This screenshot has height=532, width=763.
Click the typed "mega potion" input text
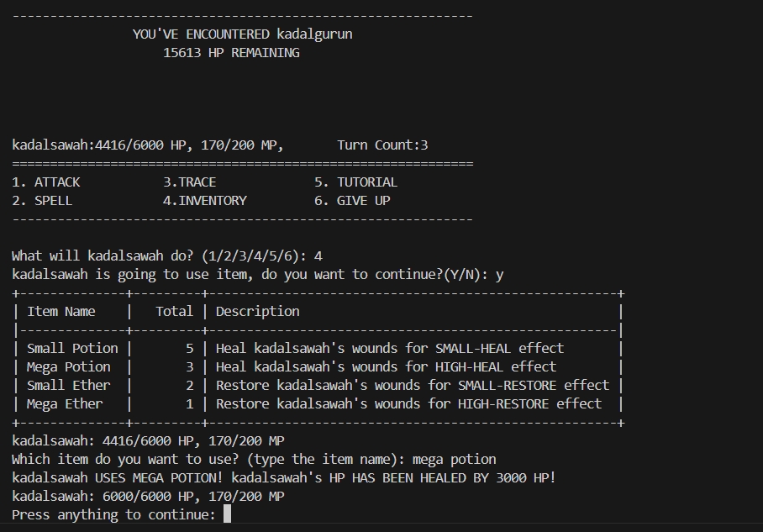tap(454, 459)
